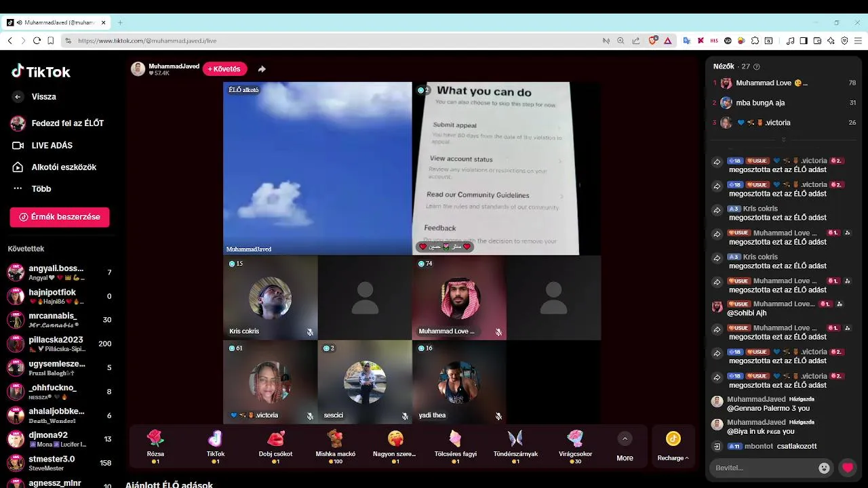Send a Virágcsokor gift
This screenshot has height=488, width=868.
click(x=575, y=446)
